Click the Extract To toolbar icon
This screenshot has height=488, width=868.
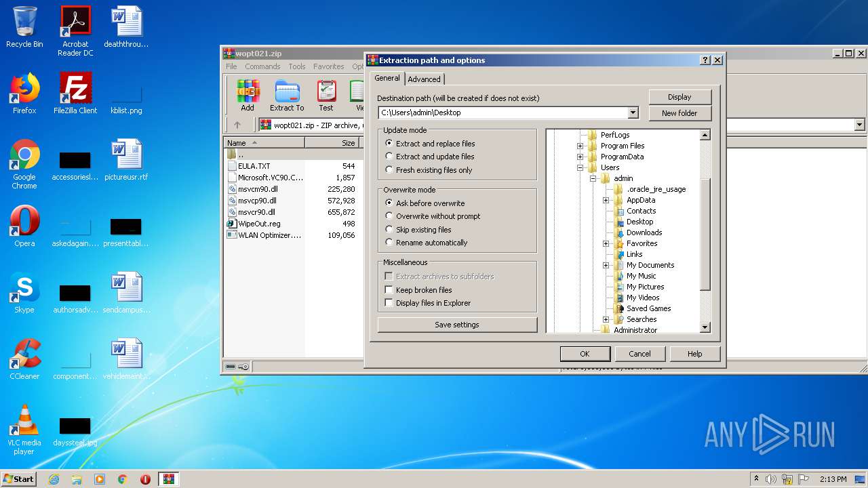[287, 95]
